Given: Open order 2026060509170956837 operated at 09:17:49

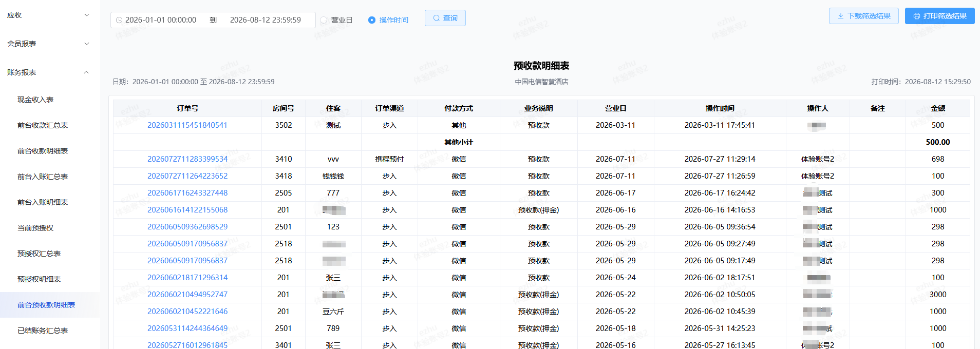Looking at the screenshot, I should point(187,261).
